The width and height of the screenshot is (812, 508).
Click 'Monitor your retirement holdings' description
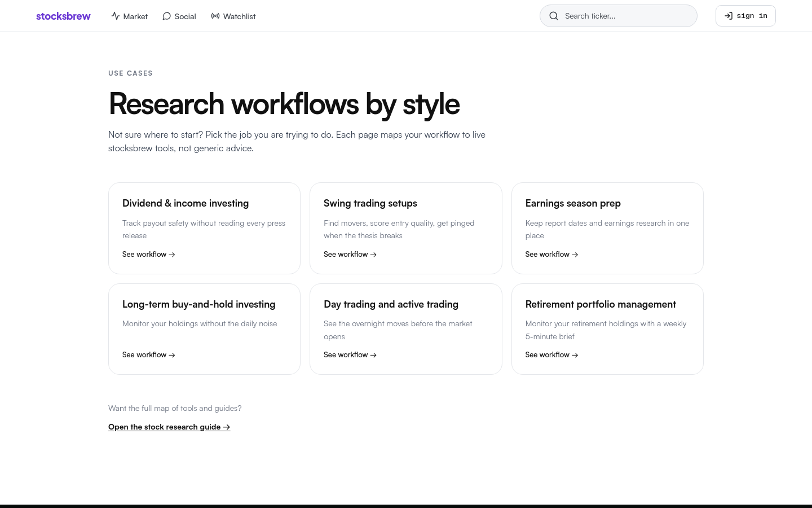606,330
